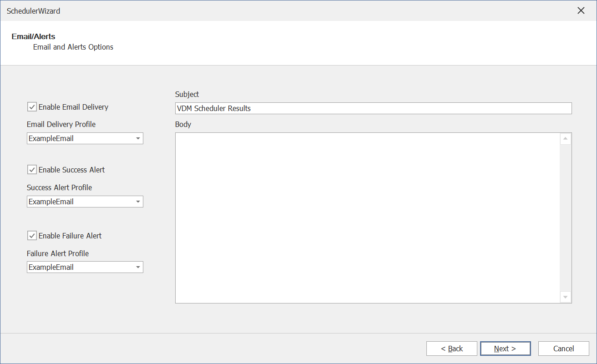The image size is (597, 364).
Task: Proceed with the Next button
Action: point(505,349)
